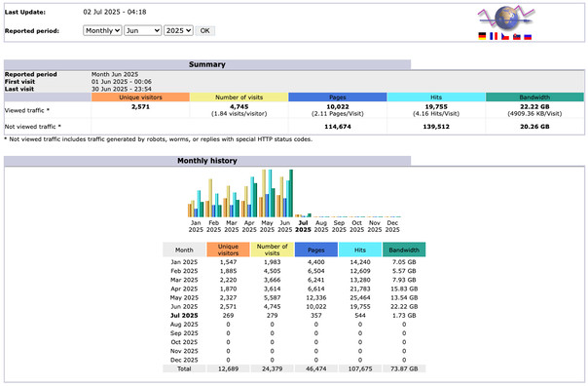
Task: Click the Summary section title
Action: pos(207,64)
